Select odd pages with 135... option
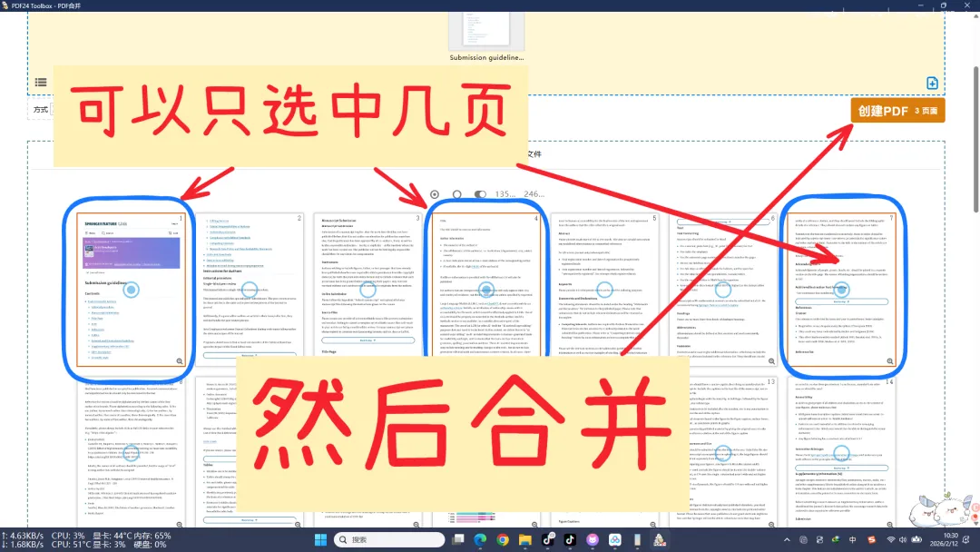 pos(505,194)
